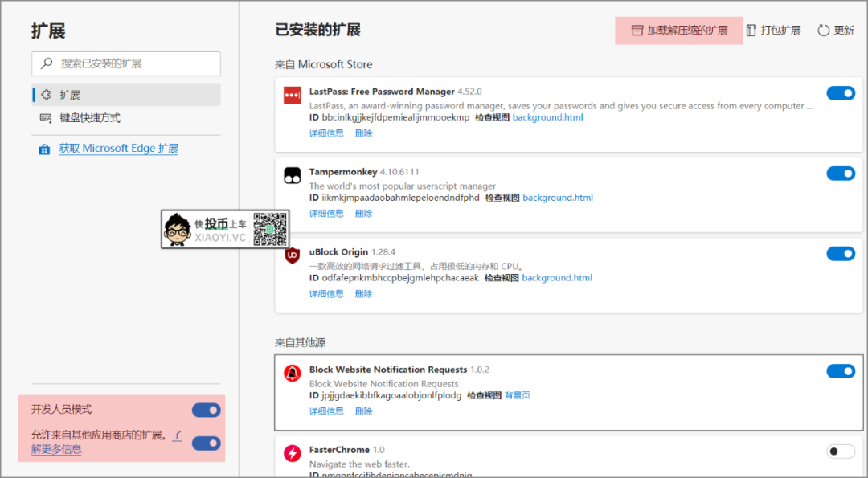868x478 pixels.
Task: Click the Block Website Notification Requests bell icon
Action: point(292,374)
